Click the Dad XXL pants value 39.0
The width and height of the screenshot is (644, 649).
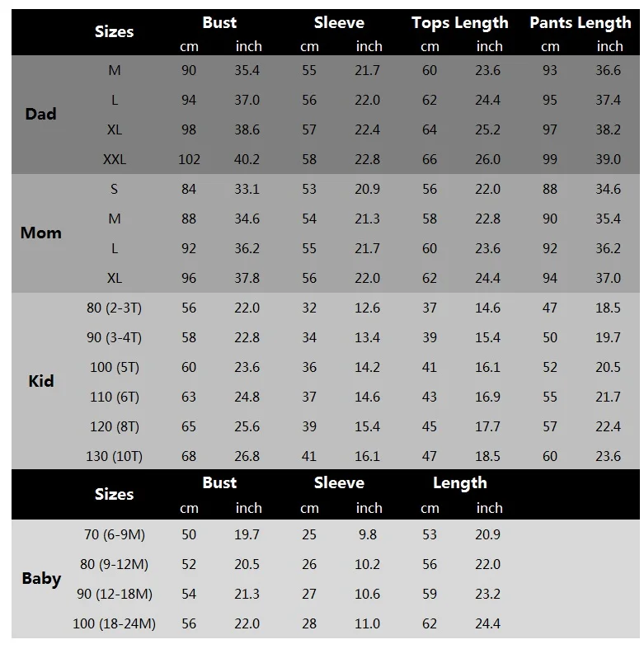tap(608, 159)
